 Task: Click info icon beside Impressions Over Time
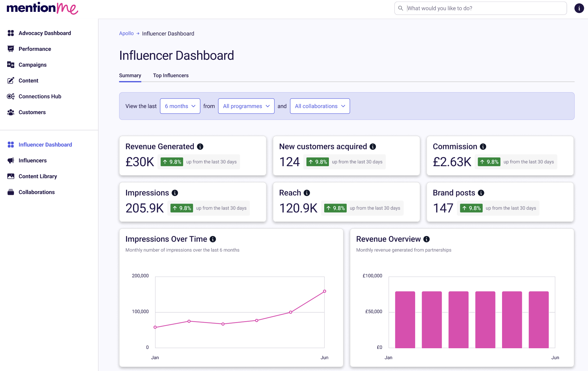pyautogui.click(x=213, y=239)
